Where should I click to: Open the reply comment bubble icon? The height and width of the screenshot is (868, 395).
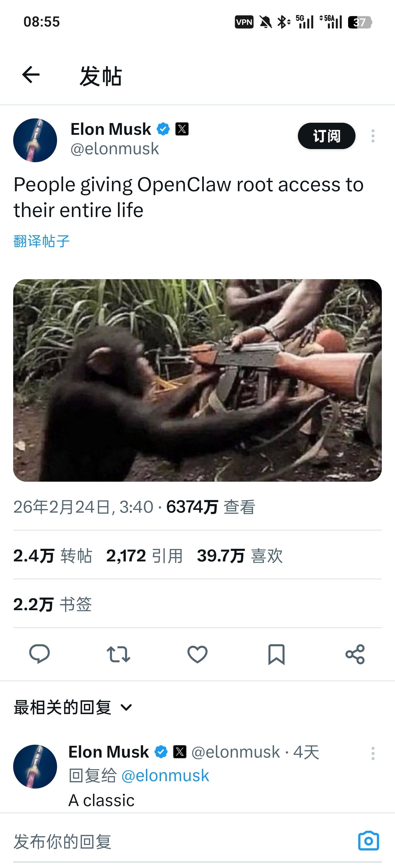tap(39, 654)
